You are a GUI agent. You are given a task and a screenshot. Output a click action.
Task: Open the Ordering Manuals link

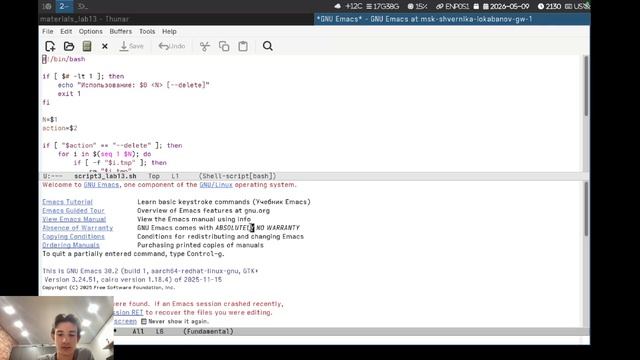(x=71, y=245)
